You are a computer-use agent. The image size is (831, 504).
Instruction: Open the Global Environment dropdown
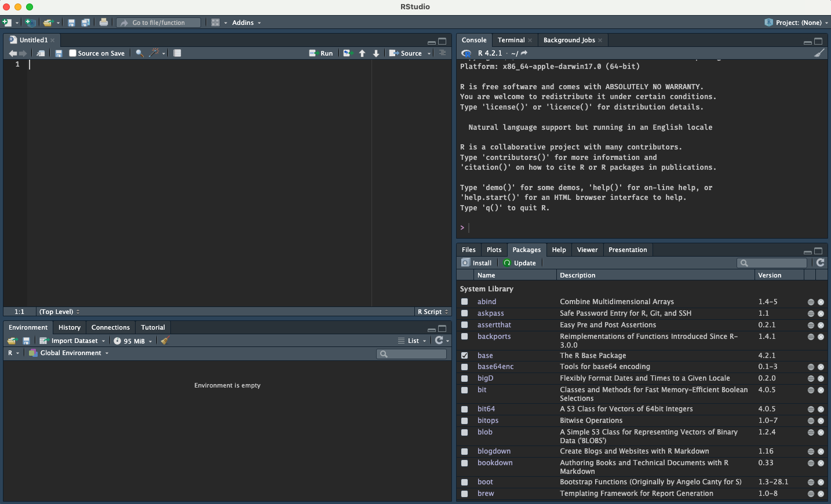70,353
